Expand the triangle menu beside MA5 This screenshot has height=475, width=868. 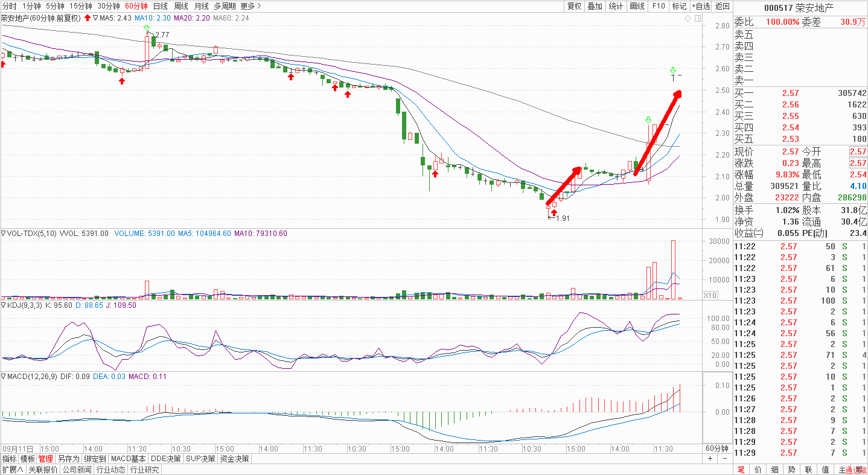click(95, 18)
